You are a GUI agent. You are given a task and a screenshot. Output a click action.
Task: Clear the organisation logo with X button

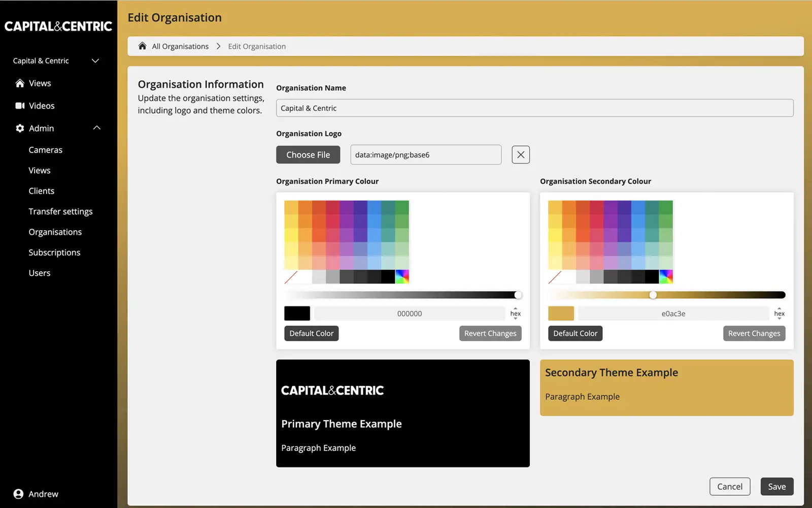(520, 155)
